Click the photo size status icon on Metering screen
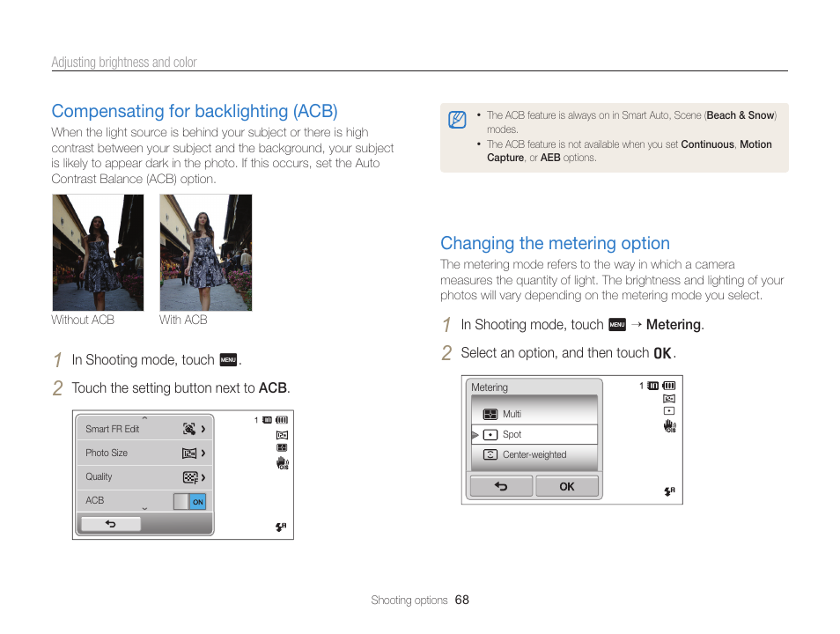 coord(669,399)
